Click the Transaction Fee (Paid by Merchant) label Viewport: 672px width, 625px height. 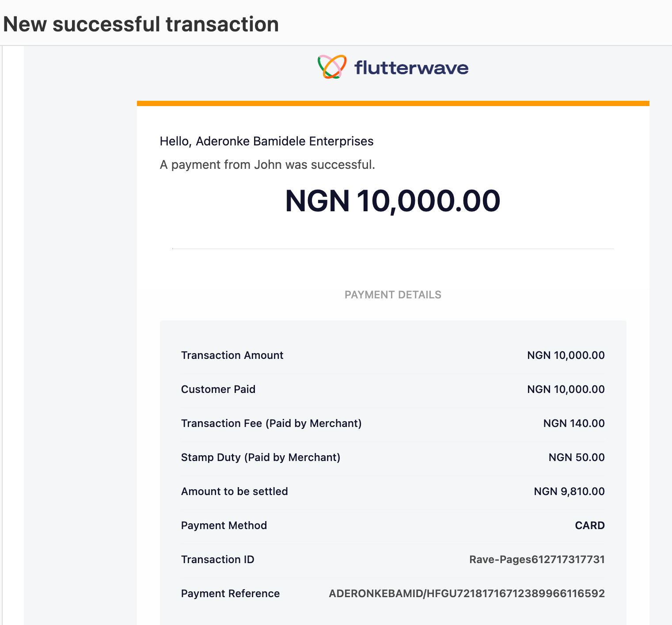271,423
